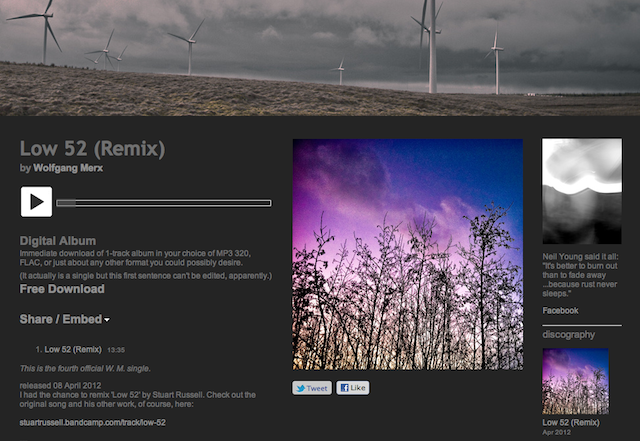
Task: Play the Low 52 (Remix) track
Action: [36, 202]
